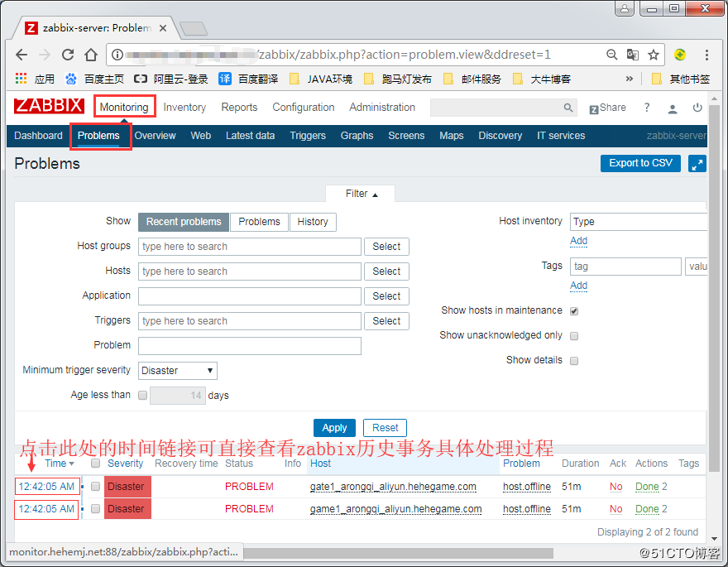The image size is (728, 567).
Task: Open the green extension icon
Action: (x=680, y=55)
